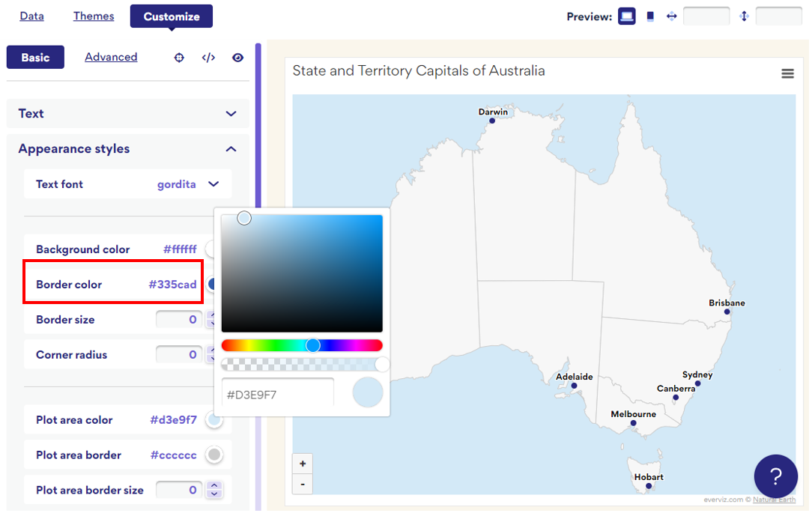Click the horizontal resize arrow icon near Preview
The image size is (812, 516).
point(671,15)
